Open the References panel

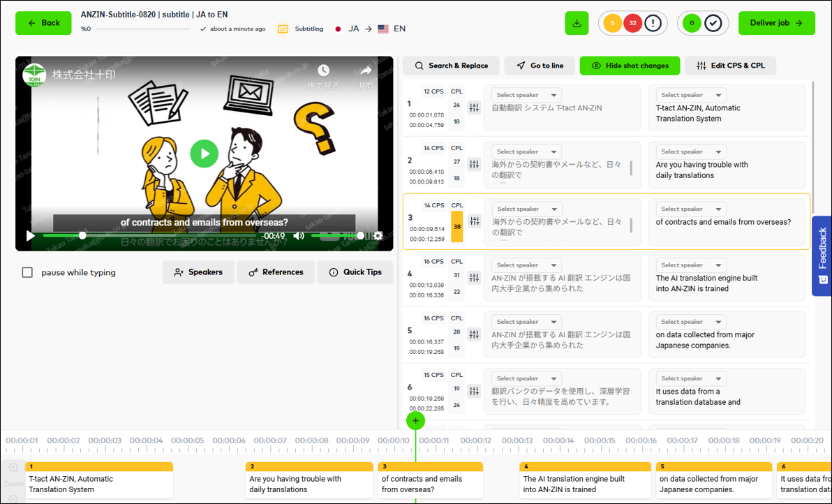[x=276, y=272]
